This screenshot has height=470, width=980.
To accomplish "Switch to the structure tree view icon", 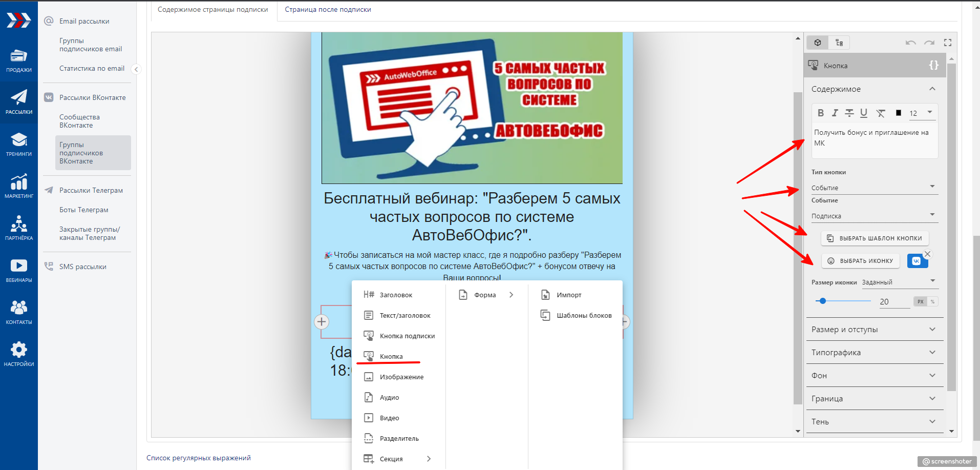I will click(x=839, y=43).
